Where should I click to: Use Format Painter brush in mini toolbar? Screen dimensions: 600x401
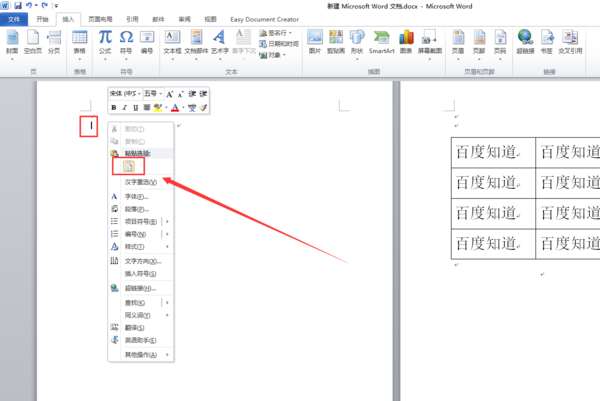point(203,108)
